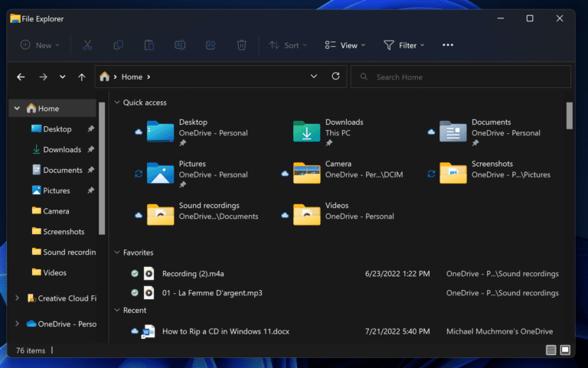
Task: Select Screenshots in navigation pane
Action: click(x=63, y=232)
